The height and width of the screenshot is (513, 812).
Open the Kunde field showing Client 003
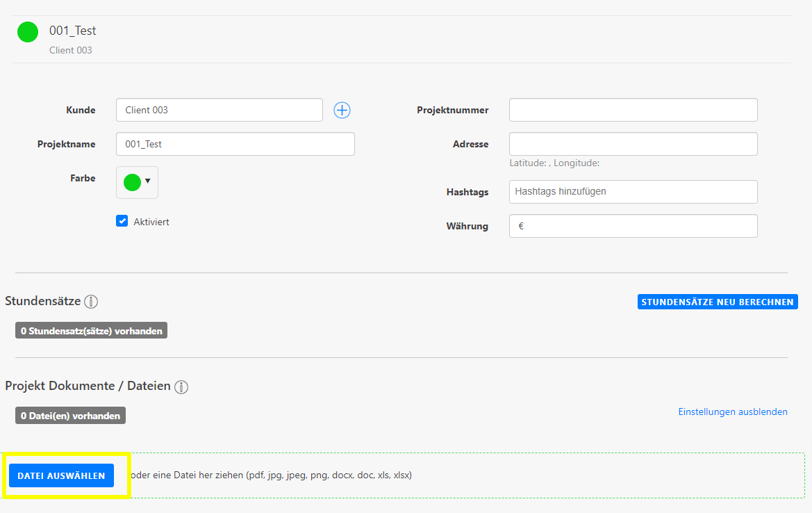(x=219, y=110)
